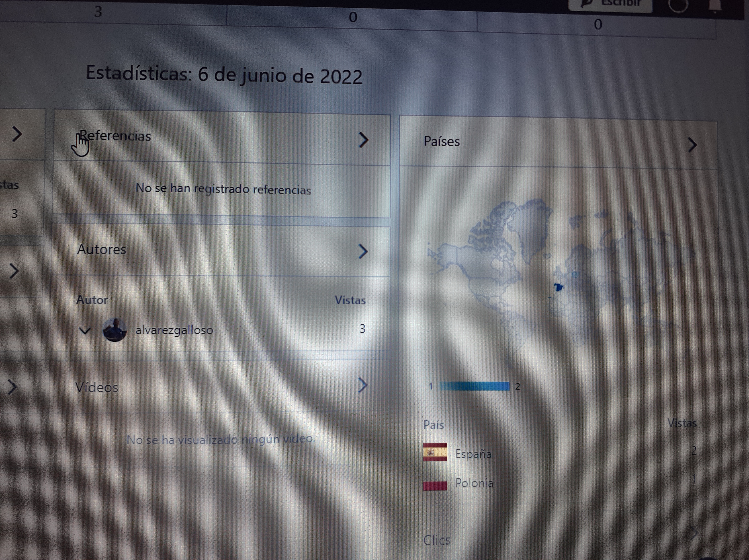Click the Países heading
Viewport: 749px width, 560px height.
[x=442, y=141]
